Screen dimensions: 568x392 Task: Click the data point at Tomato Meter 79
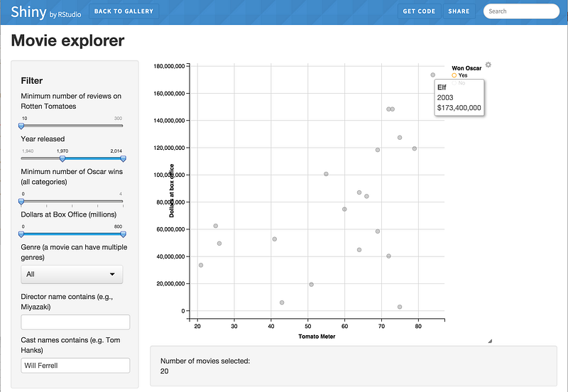415,148
